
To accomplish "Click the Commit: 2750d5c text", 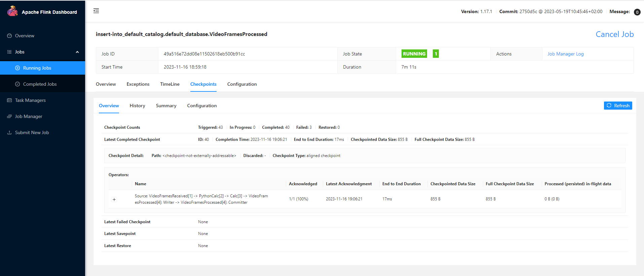I will 551,11.
